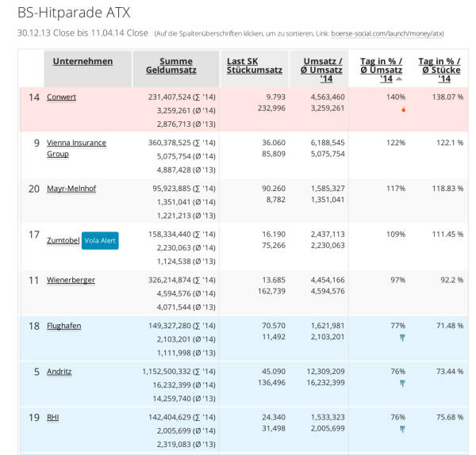Image resolution: width=476 pixels, height=455 pixels.
Task: Click the downtrend icon in Andritz row
Action: 403,384
